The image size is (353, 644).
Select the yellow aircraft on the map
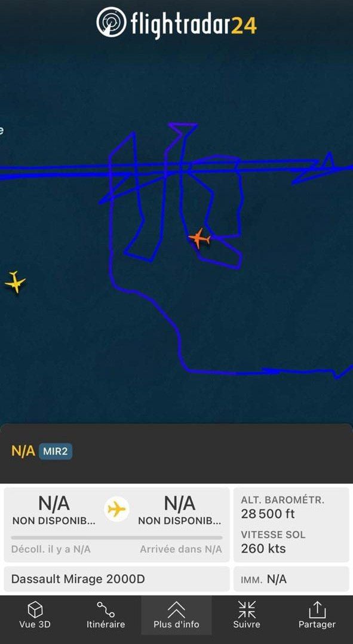15,282
